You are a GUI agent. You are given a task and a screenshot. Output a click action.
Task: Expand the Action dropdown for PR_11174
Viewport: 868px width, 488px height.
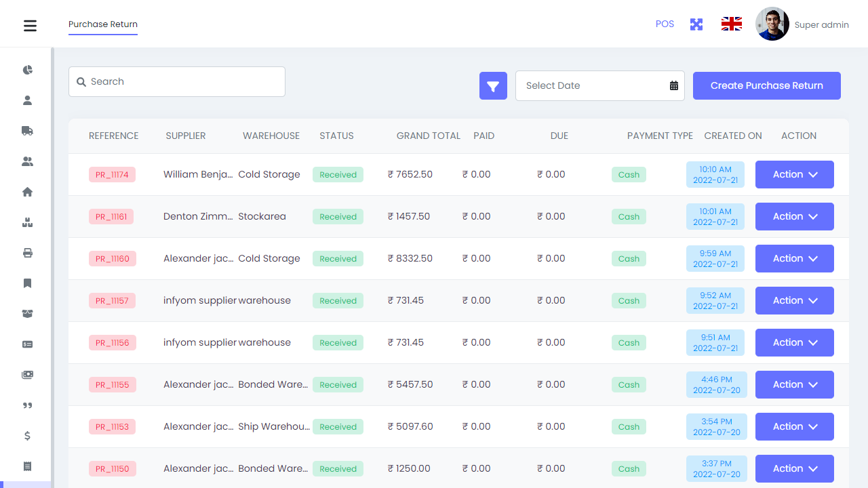click(x=794, y=174)
